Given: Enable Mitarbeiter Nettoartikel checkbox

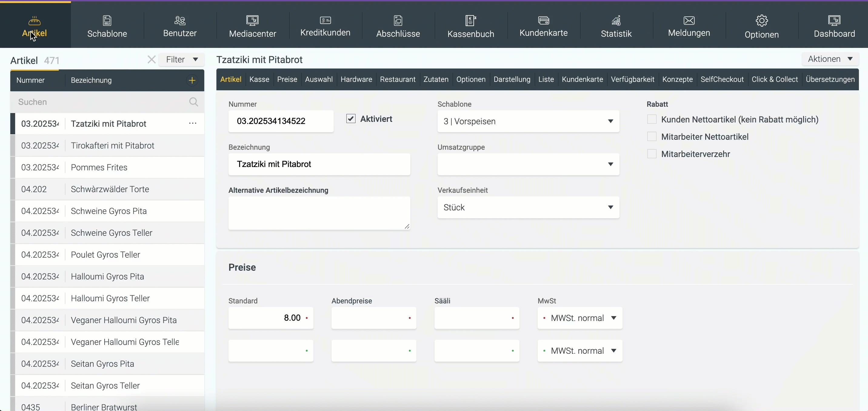Looking at the screenshot, I should click(x=652, y=137).
